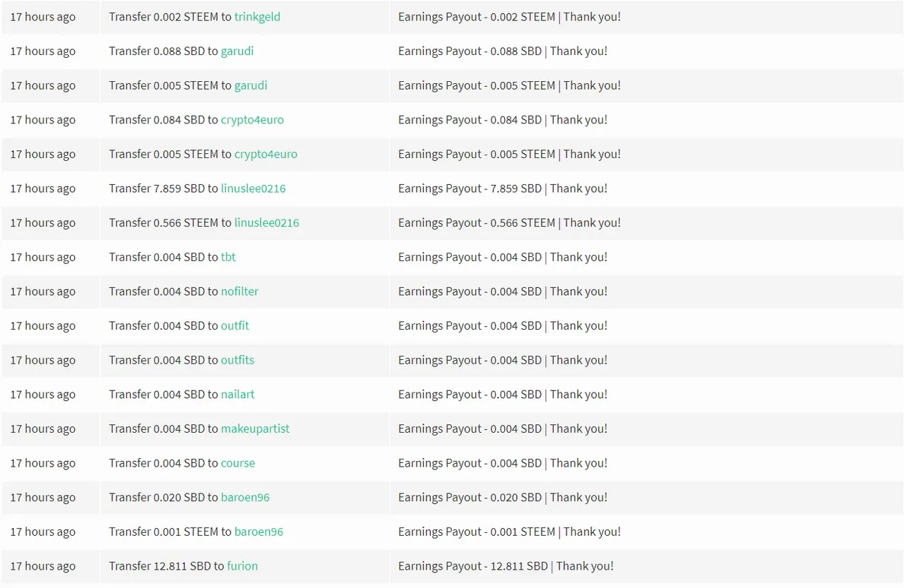This screenshot has width=904, height=588.
Task: Open the nailart account link
Action: pyautogui.click(x=238, y=395)
